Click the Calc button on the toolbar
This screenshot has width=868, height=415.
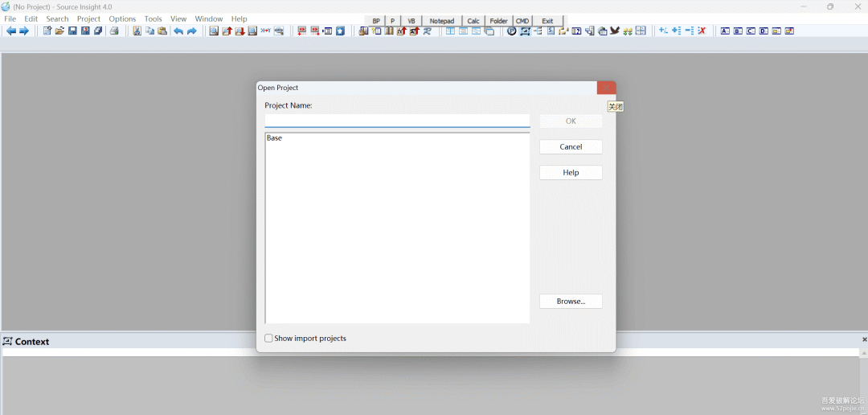[473, 21]
